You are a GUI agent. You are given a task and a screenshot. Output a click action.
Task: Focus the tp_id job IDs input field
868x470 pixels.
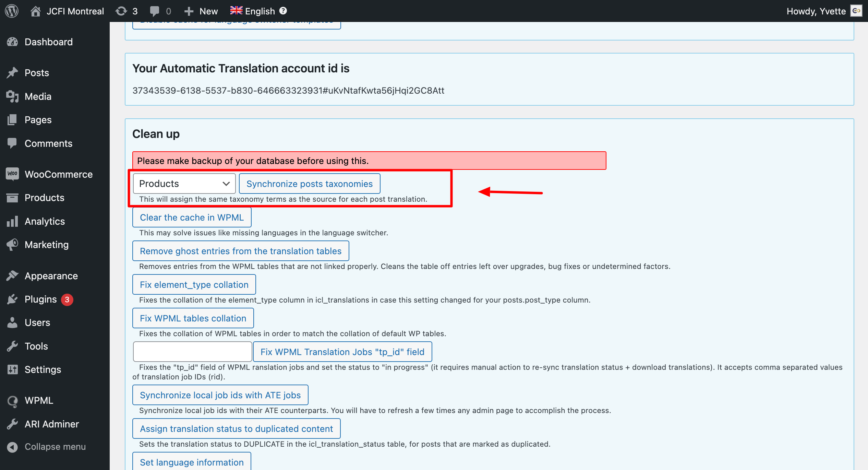[193, 352]
